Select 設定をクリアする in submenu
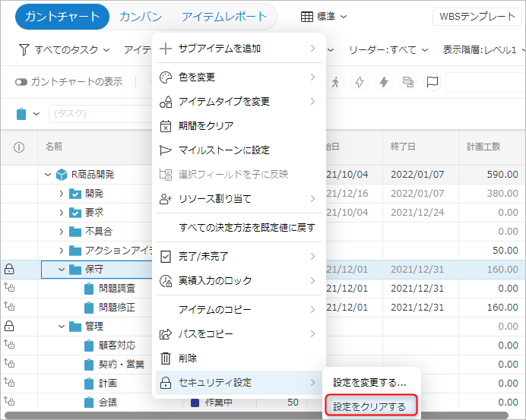 click(x=369, y=406)
